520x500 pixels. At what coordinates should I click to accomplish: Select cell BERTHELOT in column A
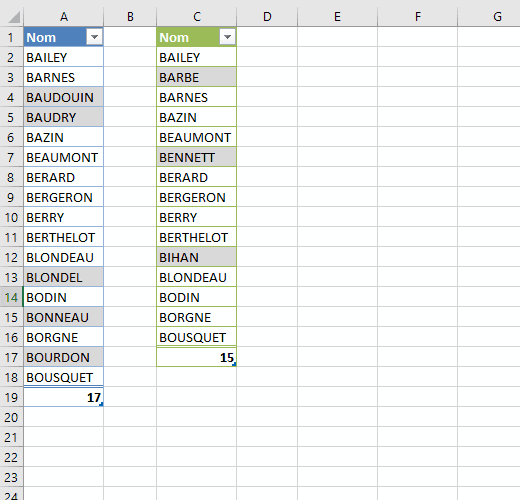click(64, 237)
